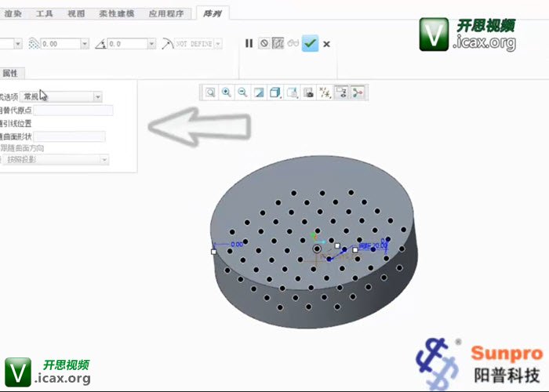Screen dimensions: 549x392
Task: Click the Zoom Out magnifier icon
Action: click(242, 93)
